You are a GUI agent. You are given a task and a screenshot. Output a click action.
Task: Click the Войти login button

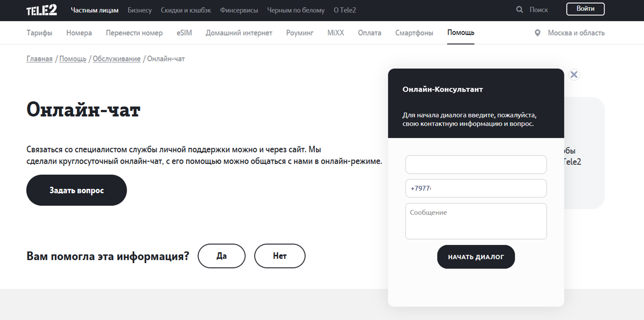coord(586,9)
